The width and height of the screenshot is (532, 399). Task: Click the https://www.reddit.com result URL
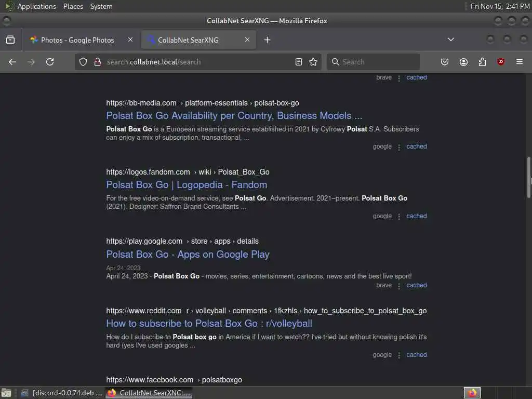[x=267, y=311]
